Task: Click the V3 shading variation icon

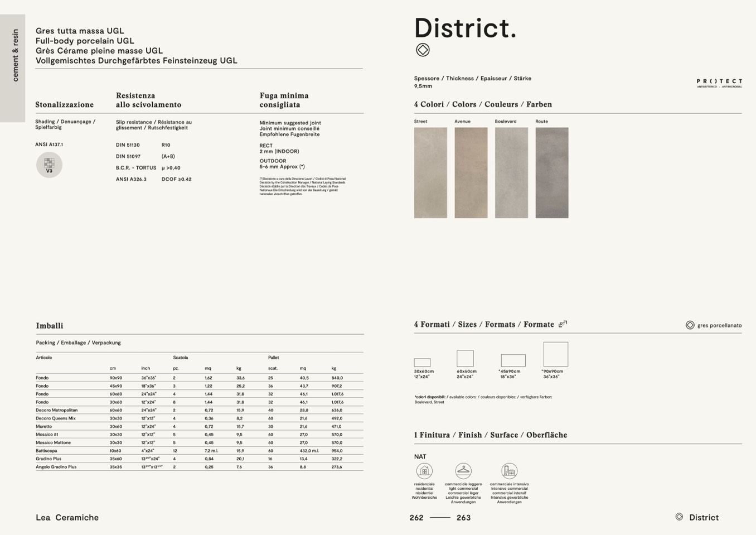Action: 49,165
